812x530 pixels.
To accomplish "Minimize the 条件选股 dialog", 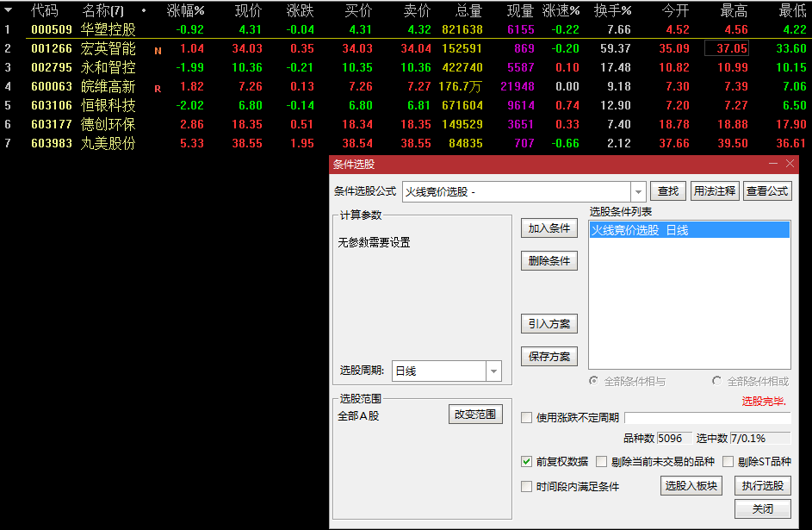I will (x=773, y=164).
